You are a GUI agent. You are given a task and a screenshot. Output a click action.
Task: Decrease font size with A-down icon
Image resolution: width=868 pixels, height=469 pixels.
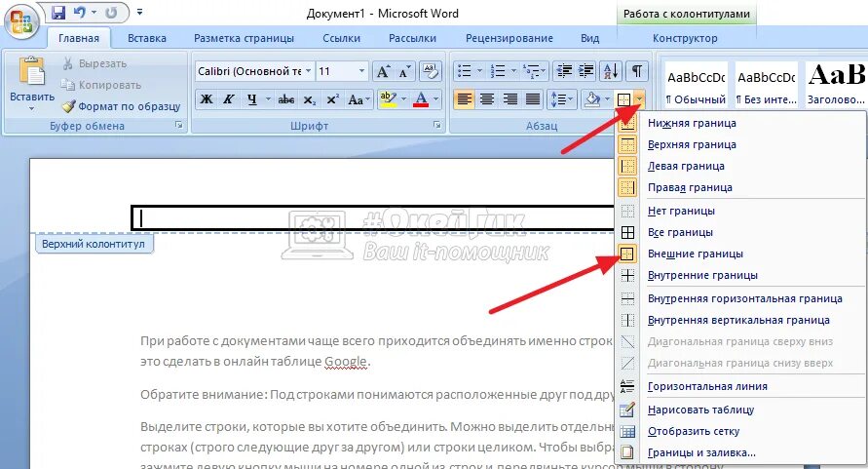[x=405, y=71]
